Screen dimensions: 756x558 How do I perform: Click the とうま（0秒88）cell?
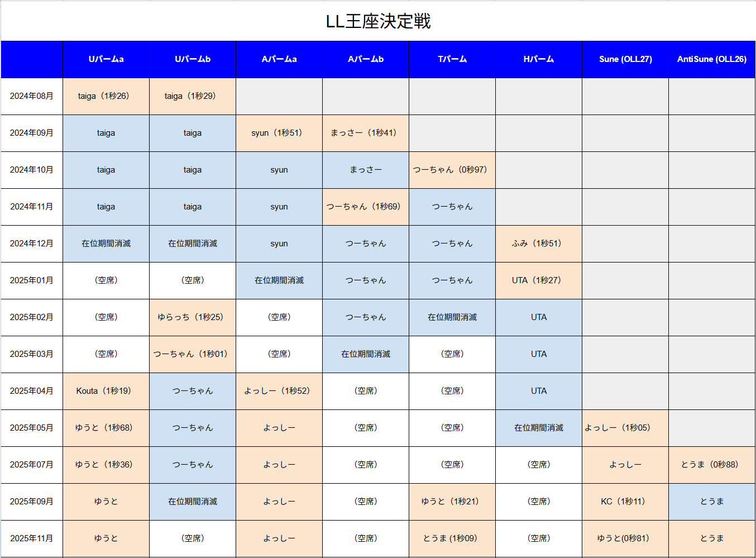[712, 465]
